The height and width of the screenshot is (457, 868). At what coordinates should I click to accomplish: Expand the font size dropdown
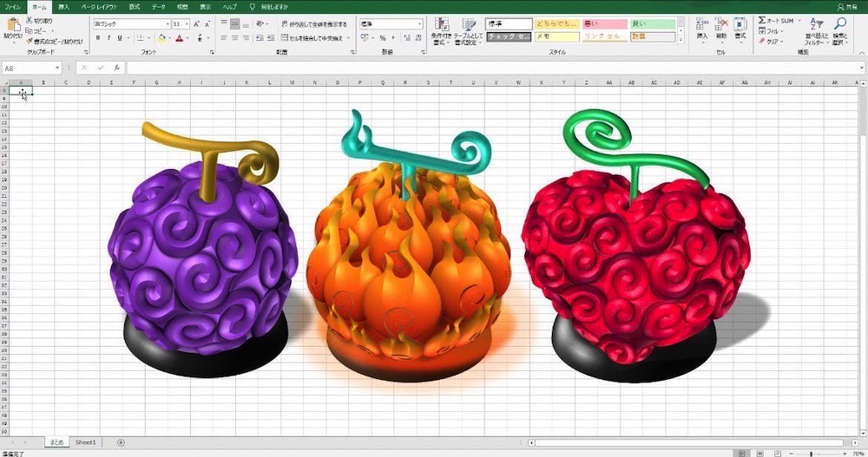click(x=187, y=24)
